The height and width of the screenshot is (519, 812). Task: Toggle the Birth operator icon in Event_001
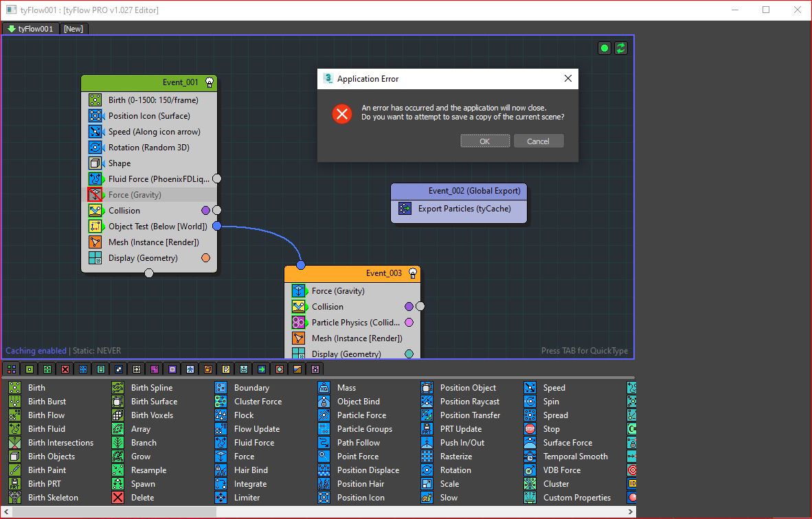[x=95, y=100]
